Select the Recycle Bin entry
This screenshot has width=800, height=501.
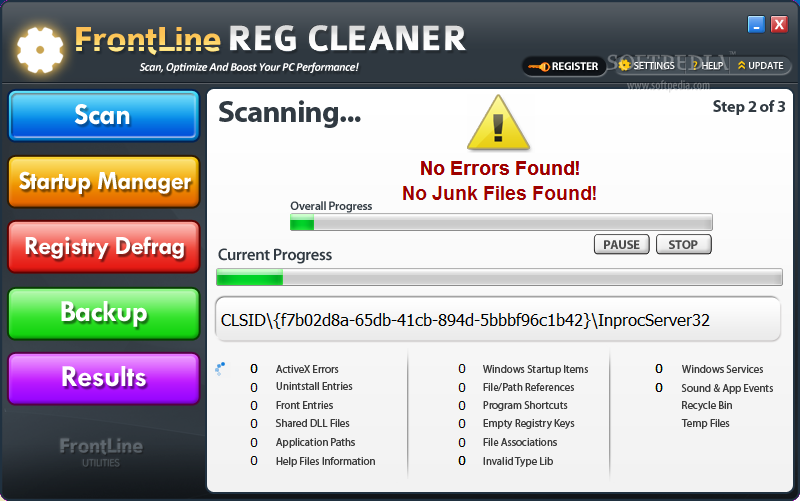707,405
